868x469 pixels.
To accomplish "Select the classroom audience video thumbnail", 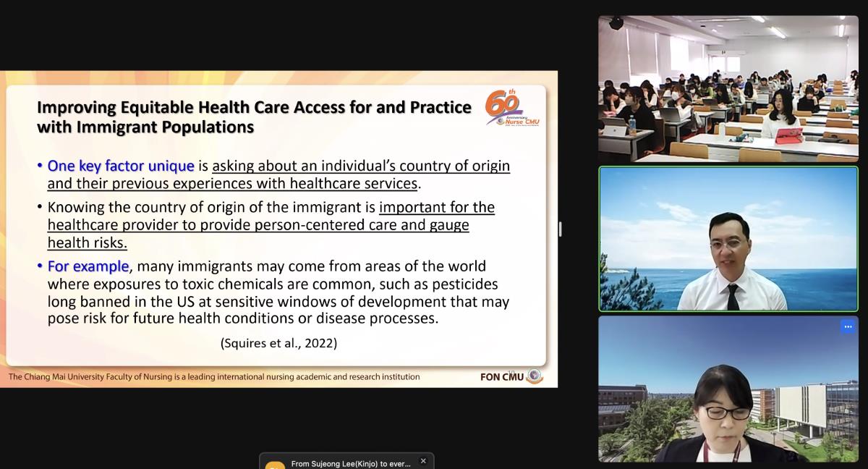I will pyautogui.click(x=728, y=89).
